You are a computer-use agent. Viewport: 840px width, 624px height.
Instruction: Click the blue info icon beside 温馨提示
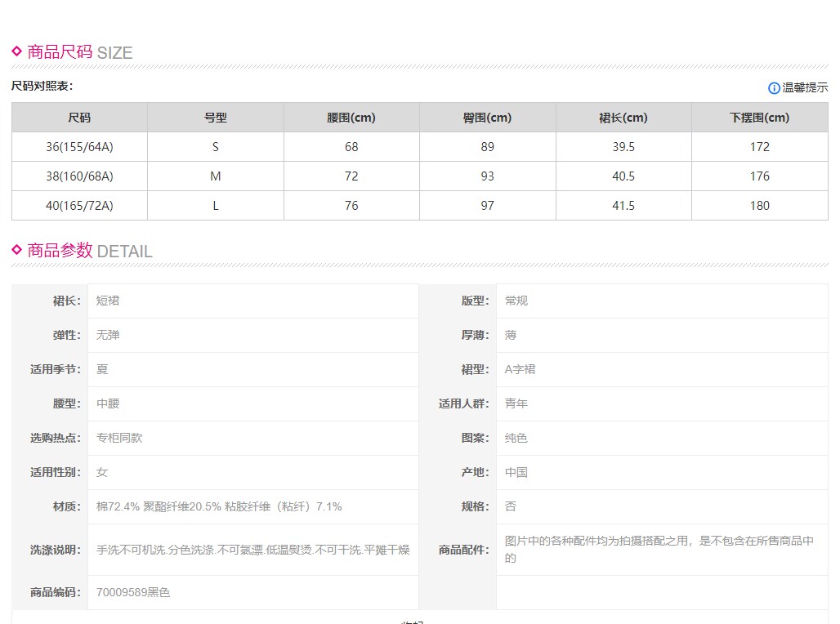[x=774, y=88]
